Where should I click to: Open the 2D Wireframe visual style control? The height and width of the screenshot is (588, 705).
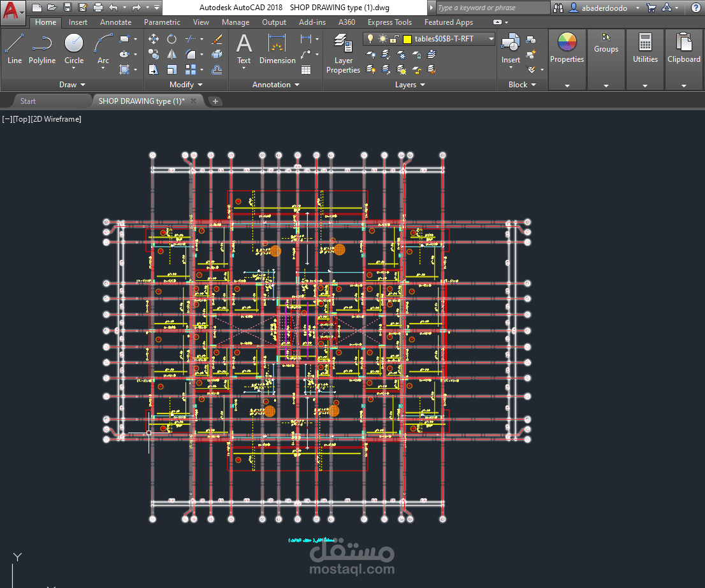click(x=56, y=119)
